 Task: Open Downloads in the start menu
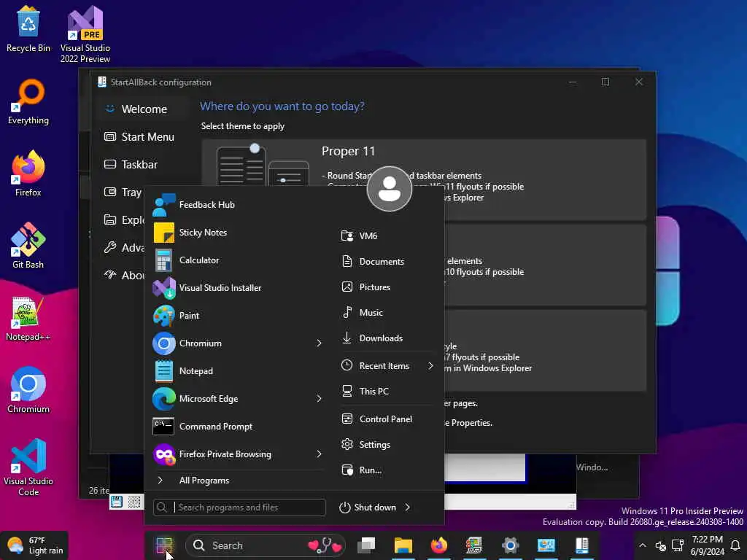[x=387, y=338]
